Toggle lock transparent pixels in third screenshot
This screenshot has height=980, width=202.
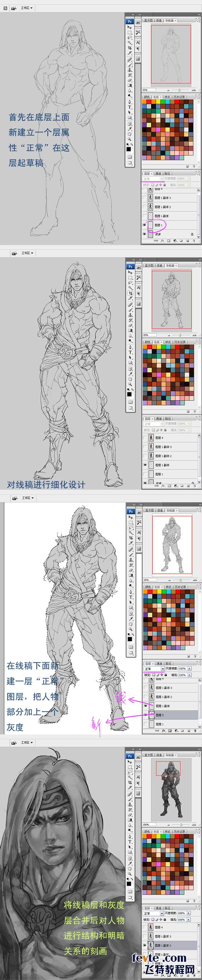pos(154,675)
